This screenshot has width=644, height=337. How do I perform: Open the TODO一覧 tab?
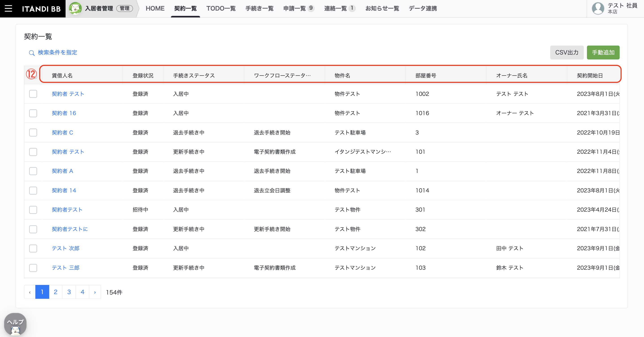pyautogui.click(x=221, y=8)
